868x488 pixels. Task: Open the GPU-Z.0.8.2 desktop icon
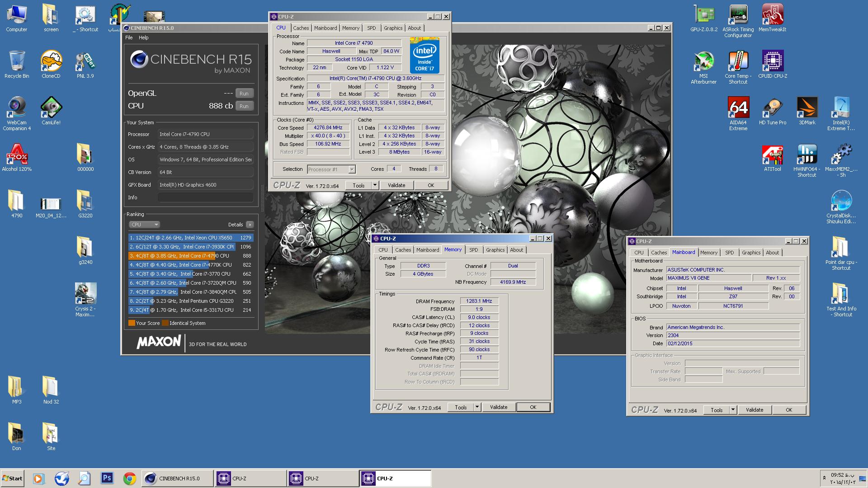[x=704, y=18]
